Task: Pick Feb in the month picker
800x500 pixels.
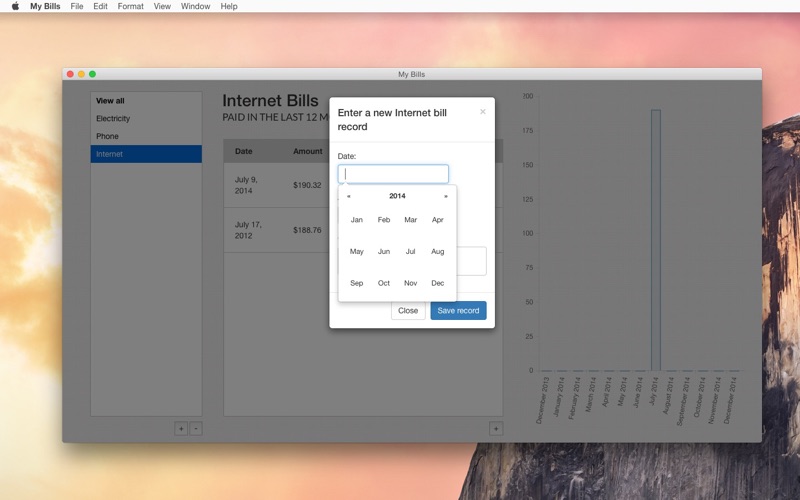Action: pyautogui.click(x=384, y=220)
